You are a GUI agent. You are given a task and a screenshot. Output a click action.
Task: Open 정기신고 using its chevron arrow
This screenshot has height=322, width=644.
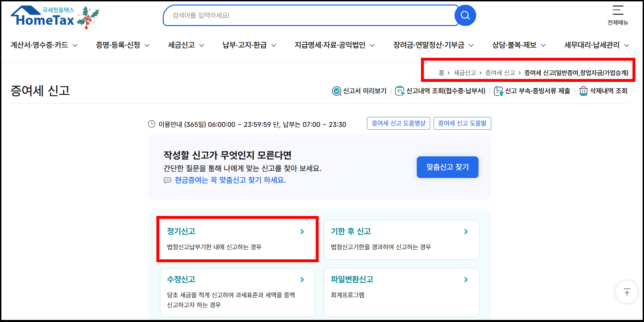tap(302, 231)
